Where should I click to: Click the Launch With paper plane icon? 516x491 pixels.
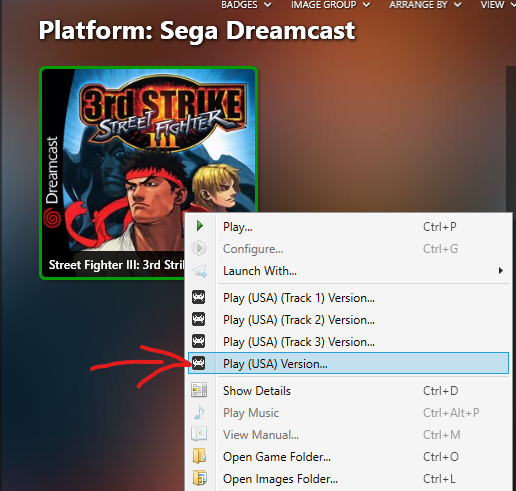[x=199, y=271]
